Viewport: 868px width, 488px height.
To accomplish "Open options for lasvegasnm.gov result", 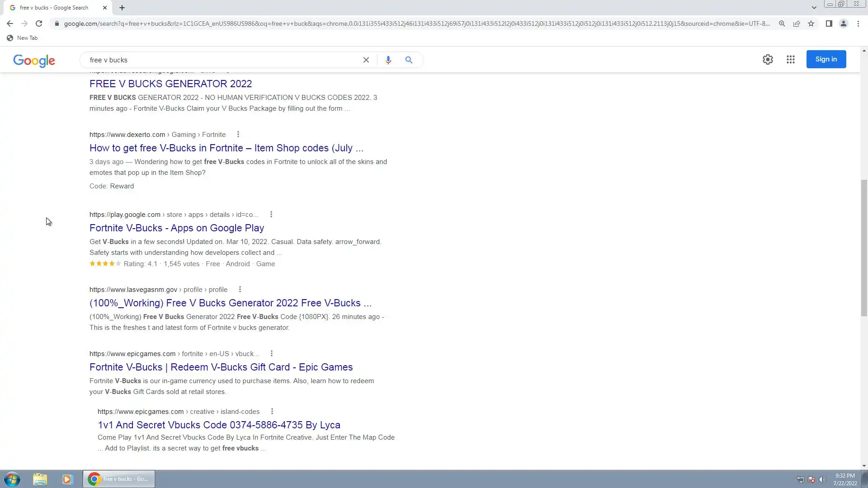I will [240, 289].
